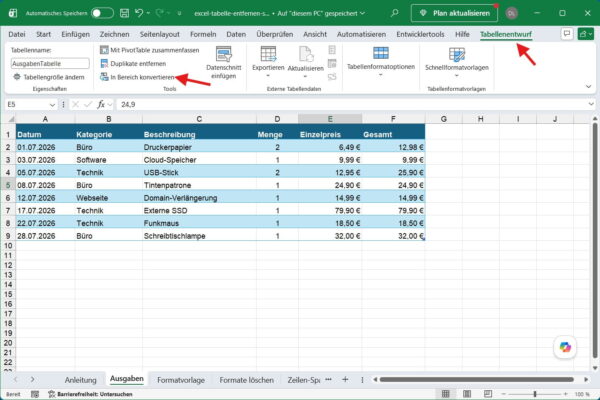Zoom out with the minus button
The image size is (600, 400).
504,394
